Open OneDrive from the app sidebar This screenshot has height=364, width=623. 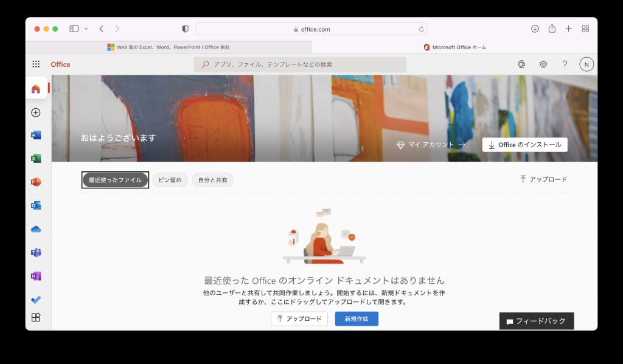36,229
